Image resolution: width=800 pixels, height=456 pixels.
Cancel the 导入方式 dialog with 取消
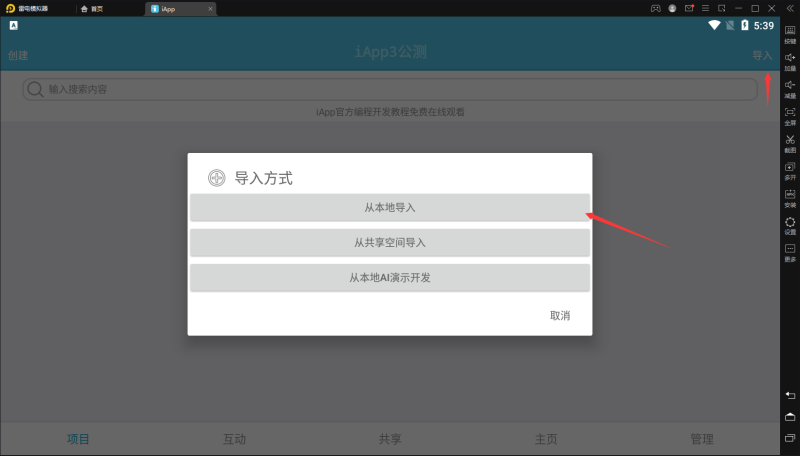[x=560, y=316]
